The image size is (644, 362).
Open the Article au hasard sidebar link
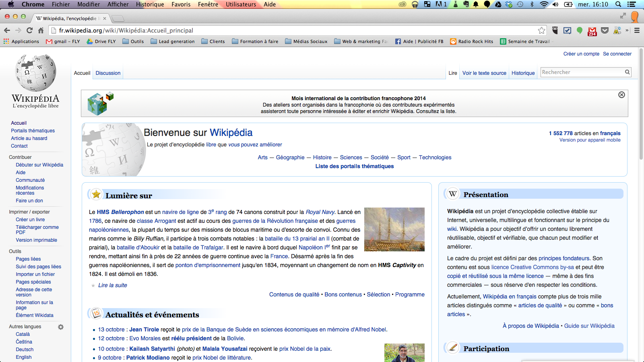coord(29,138)
